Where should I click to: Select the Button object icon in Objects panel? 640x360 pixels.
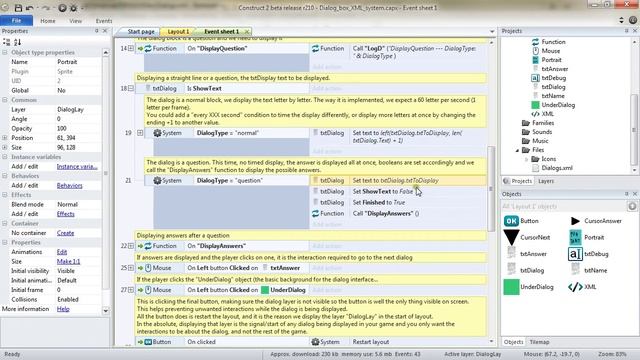[x=511, y=221]
